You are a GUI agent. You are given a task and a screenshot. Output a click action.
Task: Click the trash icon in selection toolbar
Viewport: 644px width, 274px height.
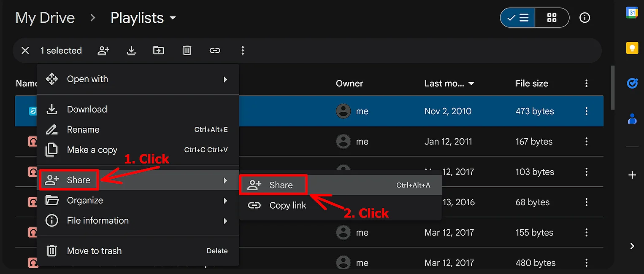click(x=187, y=51)
